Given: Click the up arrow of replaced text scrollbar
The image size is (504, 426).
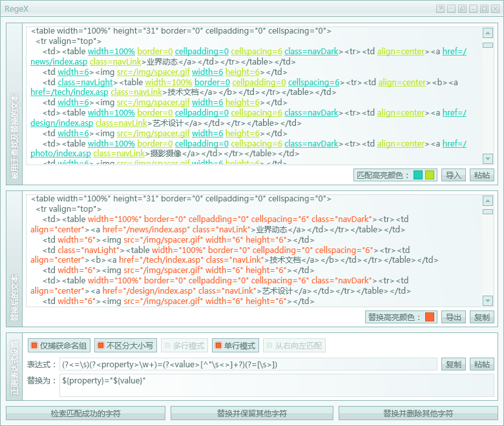Looking at the screenshot, I should 488,201.
